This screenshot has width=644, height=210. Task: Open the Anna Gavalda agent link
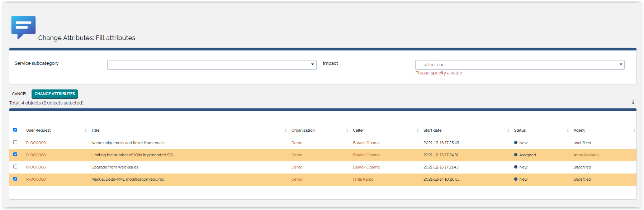(x=586, y=155)
